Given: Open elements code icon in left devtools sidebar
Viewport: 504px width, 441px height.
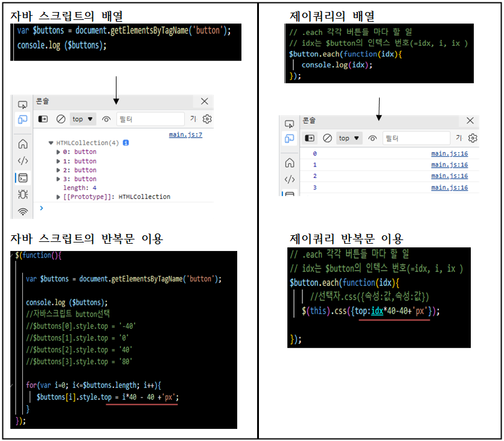Looking at the screenshot, I should (23, 160).
